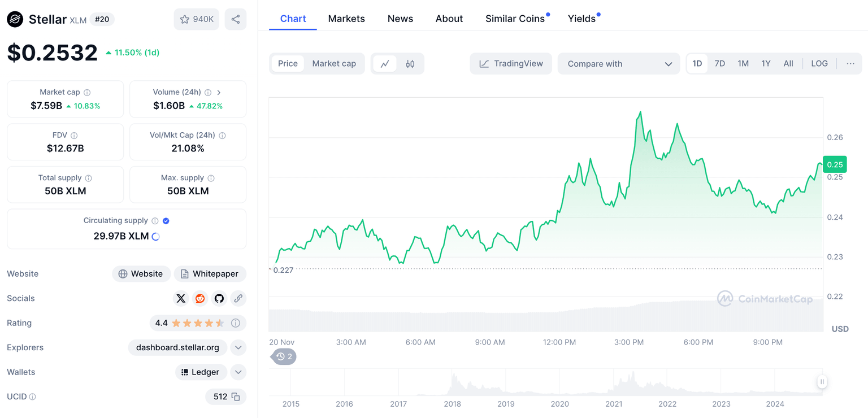Show info tooltip for Market cap
This screenshot has height=418, width=868.
(87, 92)
